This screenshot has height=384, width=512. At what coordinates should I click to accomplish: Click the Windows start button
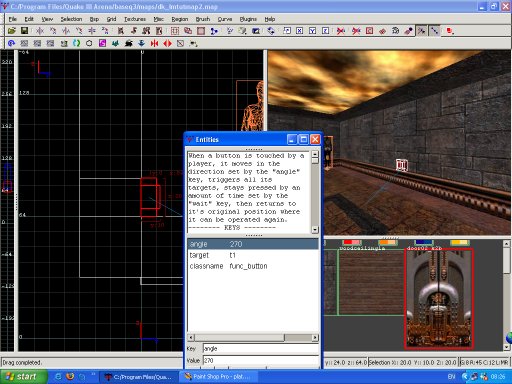tap(23, 377)
